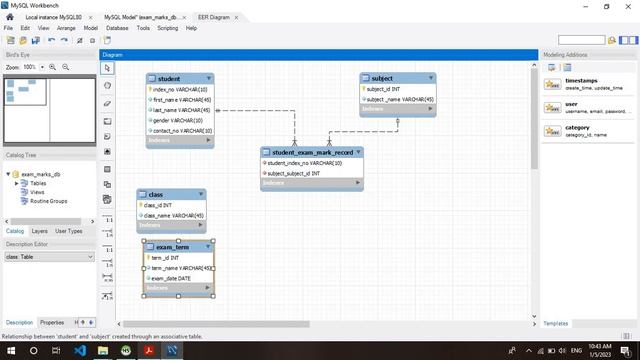The height and width of the screenshot is (360, 640).
Task: Select the pointer selection tool
Action: click(x=107, y=68)
